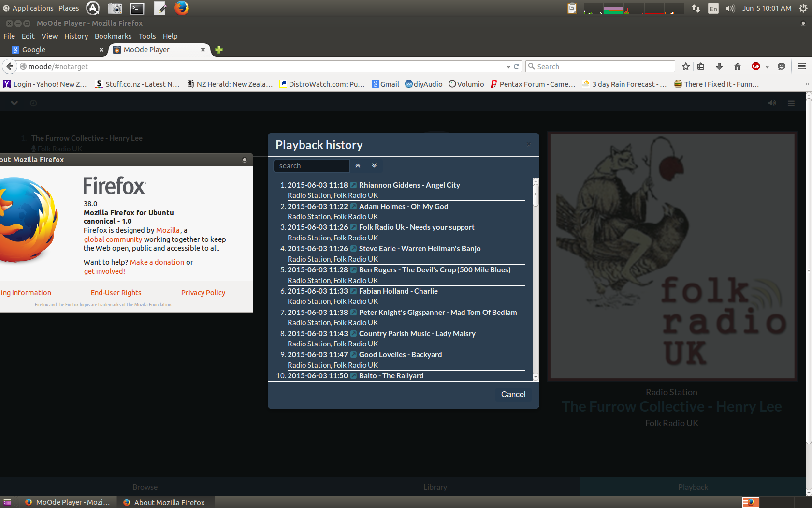Viewport: 812px width, 508px height.
Task: Click the network connections indicator
Action: click(696, 8)
